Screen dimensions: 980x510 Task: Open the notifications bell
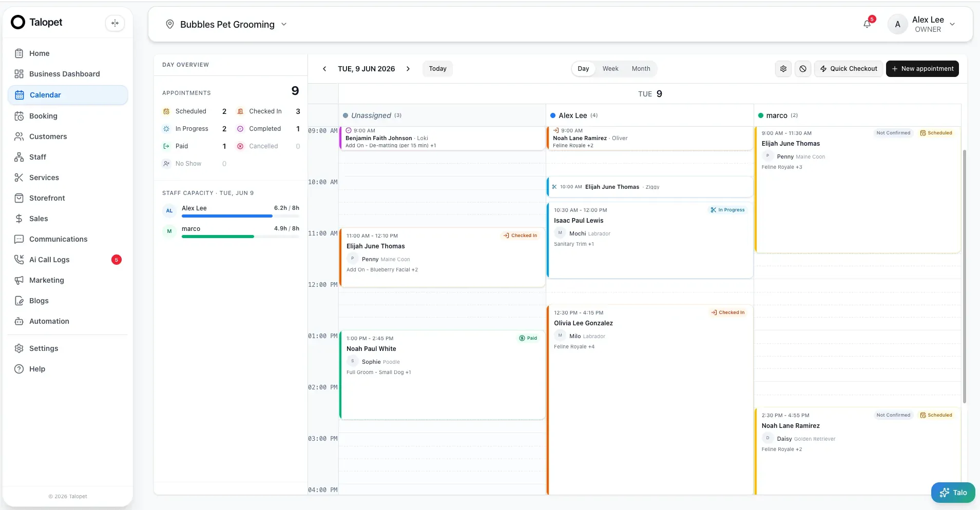(x=867, y=24)
